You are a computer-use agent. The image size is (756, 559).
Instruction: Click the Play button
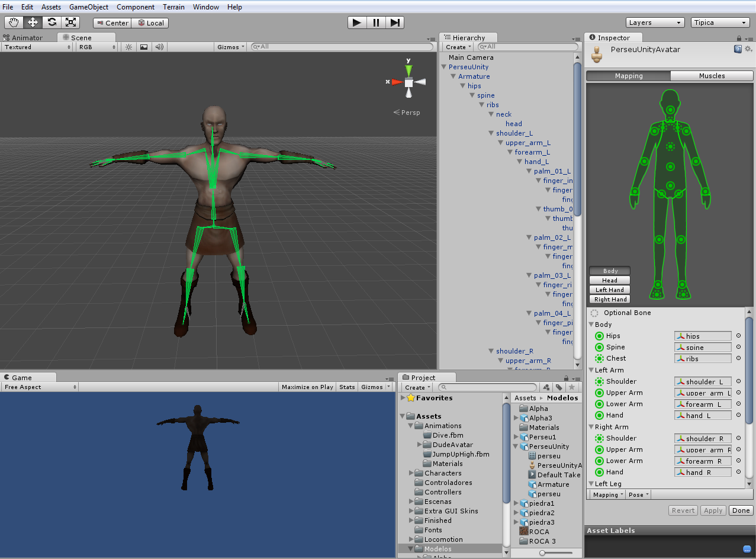[x=357, y=23]
